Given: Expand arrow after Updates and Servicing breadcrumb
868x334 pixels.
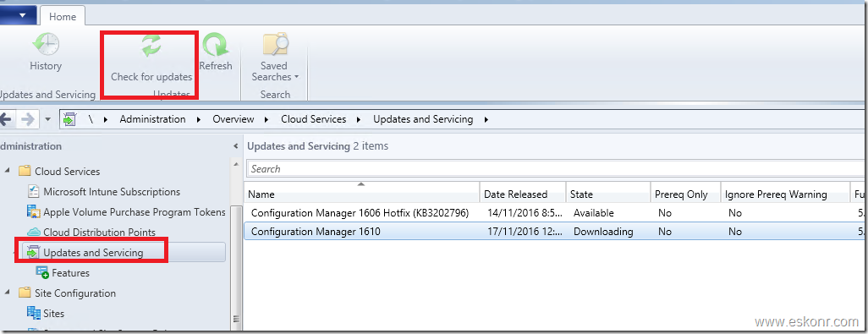Looking at the screenshot, I should coord(486,119).
